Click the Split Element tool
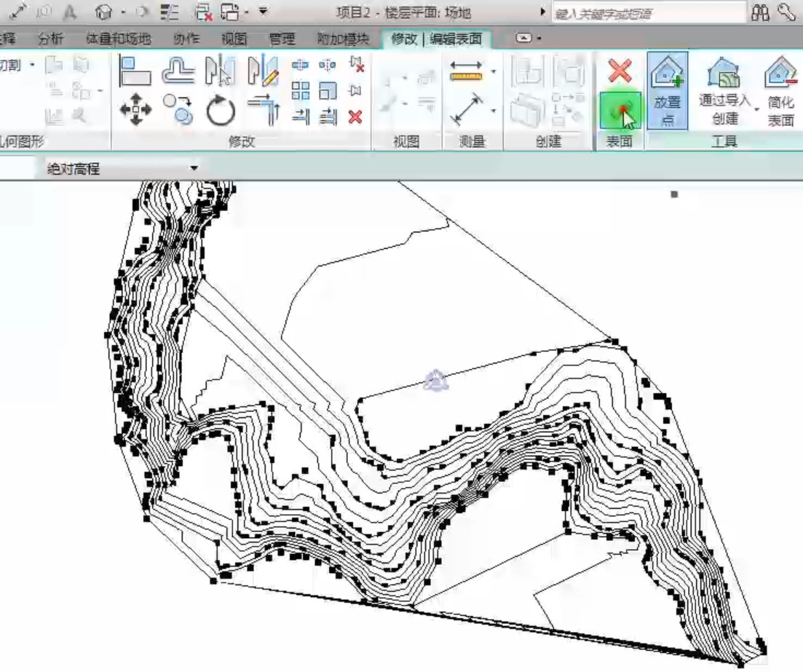This screenshot has width=803, height=672. [x=300, y=65]
